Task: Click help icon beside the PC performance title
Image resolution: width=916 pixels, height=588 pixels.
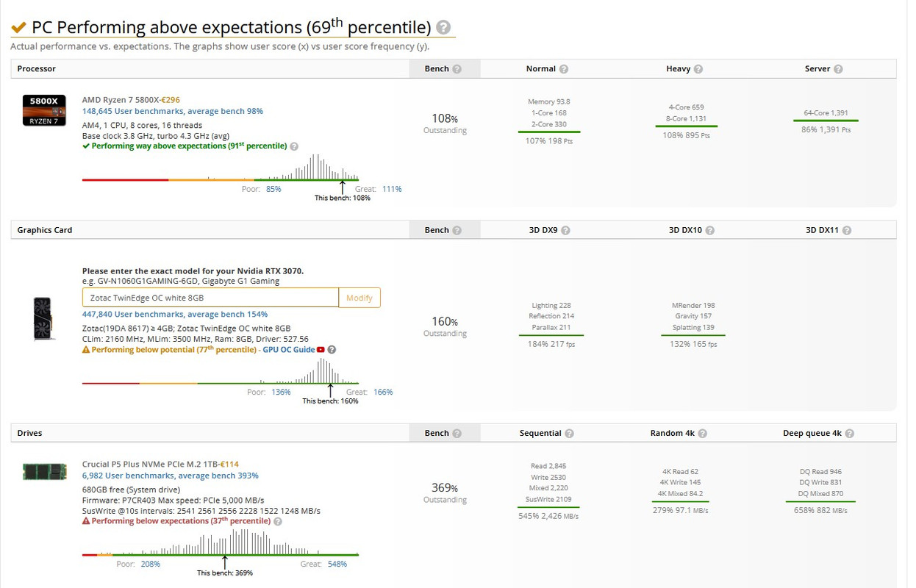Action: 443,28
